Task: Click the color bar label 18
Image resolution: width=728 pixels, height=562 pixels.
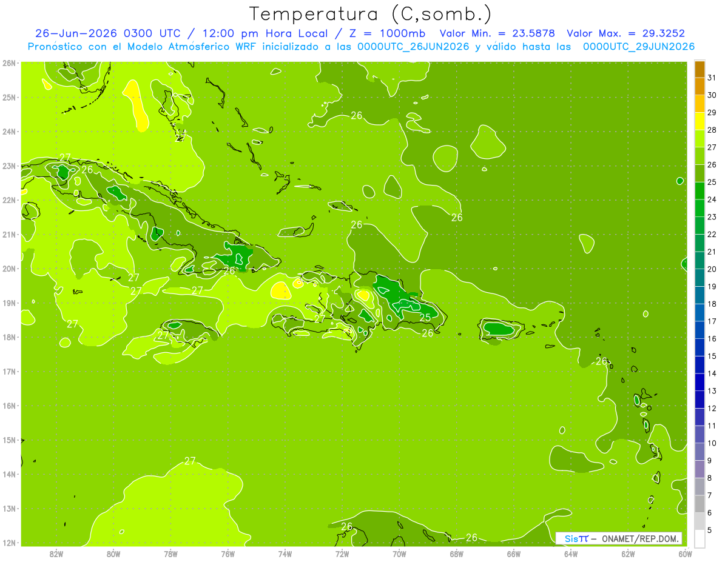Action: click(712, 304)
